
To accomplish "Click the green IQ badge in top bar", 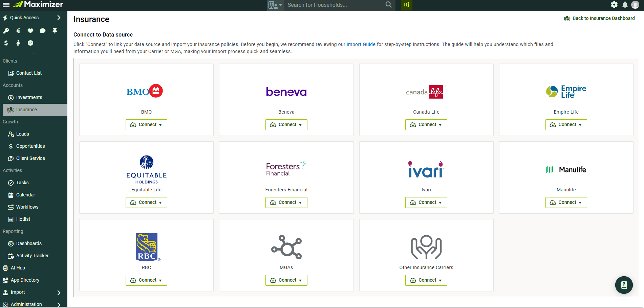I will click(407, 5).
